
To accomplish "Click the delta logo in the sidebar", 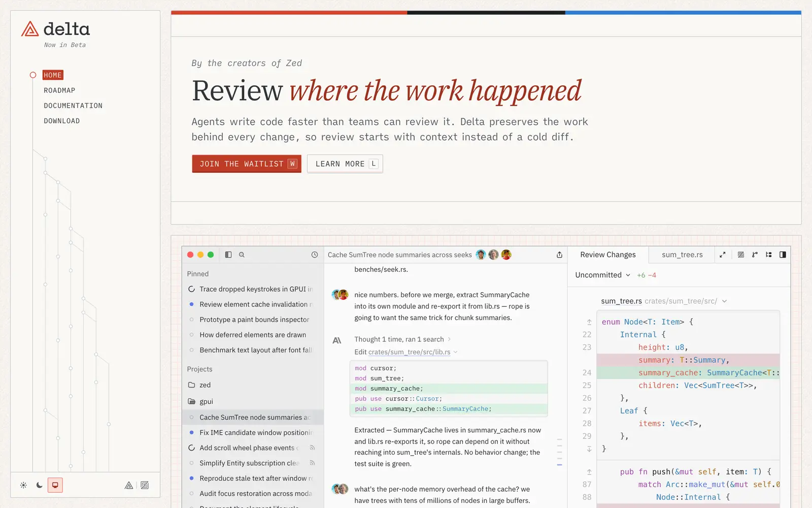I will (x=56, y=29).
